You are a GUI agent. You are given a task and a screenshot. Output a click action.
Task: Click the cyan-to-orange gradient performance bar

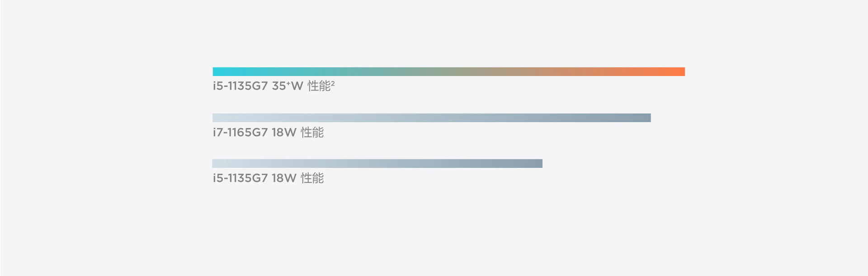click(x=449, y=71)
